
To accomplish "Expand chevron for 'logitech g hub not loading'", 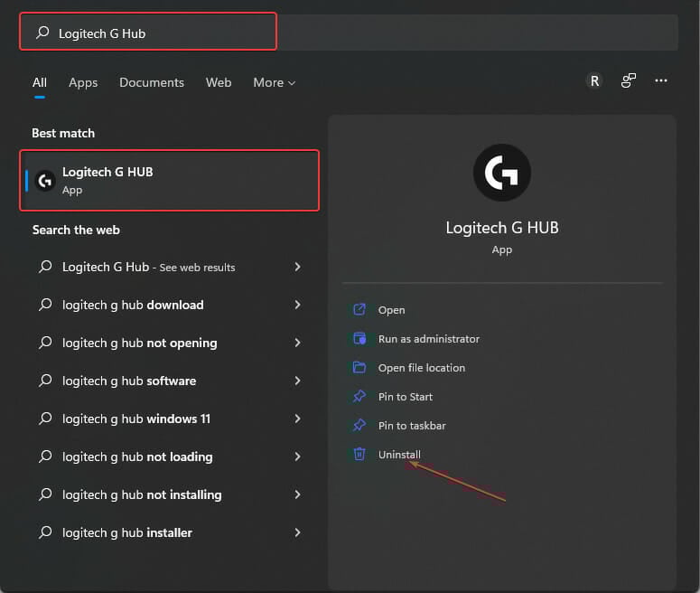I will point(298,457).
